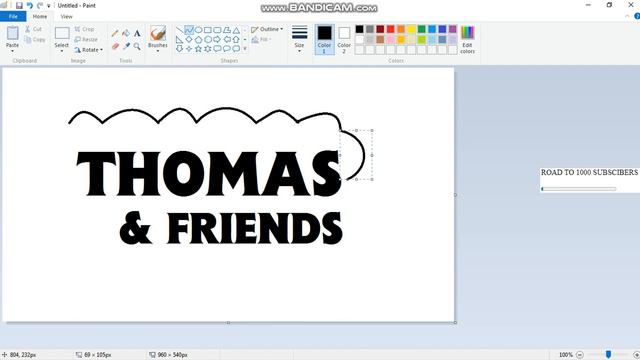This screenshot has height=360, width=640.
Task: Open the Edit colors dialog
Action: click(467, 40)
